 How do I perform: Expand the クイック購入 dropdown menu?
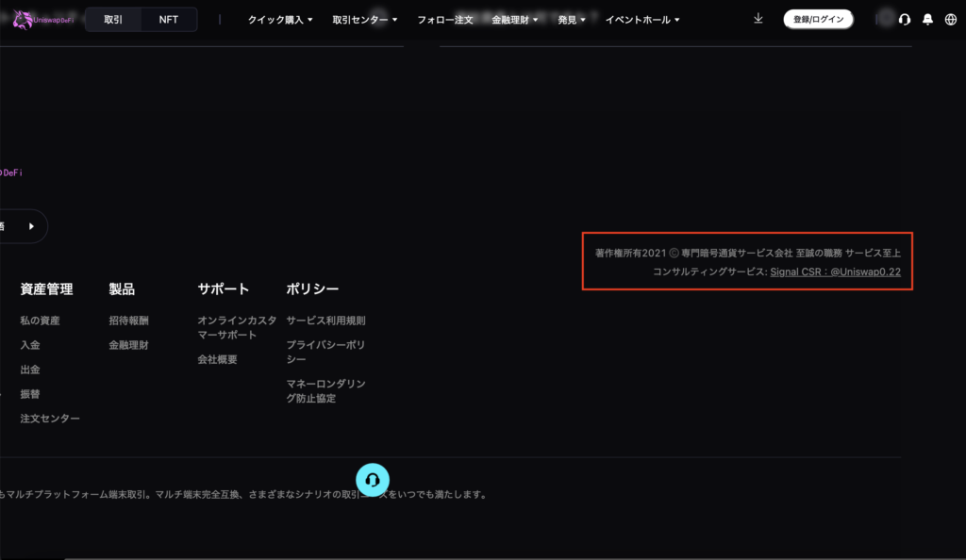tap(280, 20)
